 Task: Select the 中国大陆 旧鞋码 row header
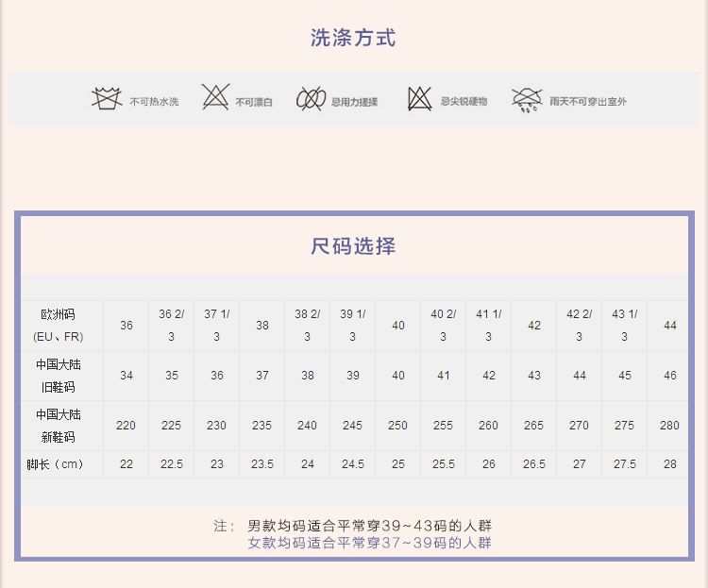coord(59,375)
